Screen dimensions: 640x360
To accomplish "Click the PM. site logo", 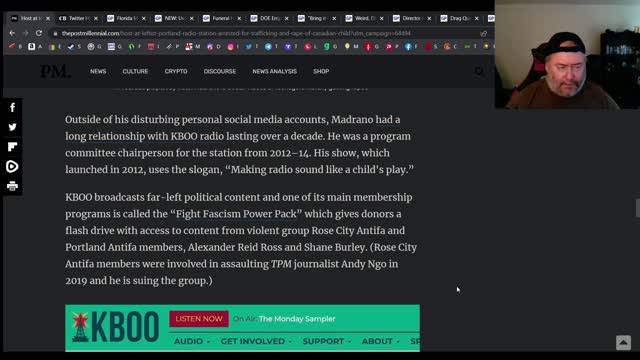I will pyautogui.click(x=55, y=71).
